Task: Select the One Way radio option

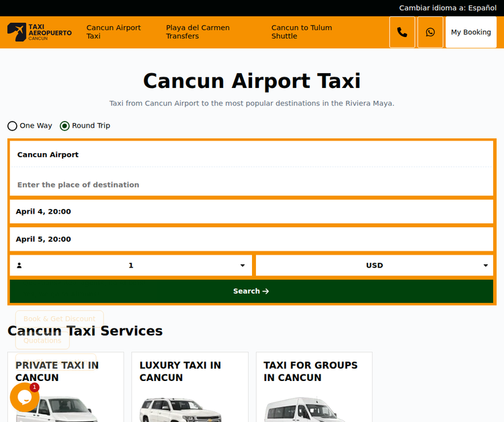Action: (12, 126)
